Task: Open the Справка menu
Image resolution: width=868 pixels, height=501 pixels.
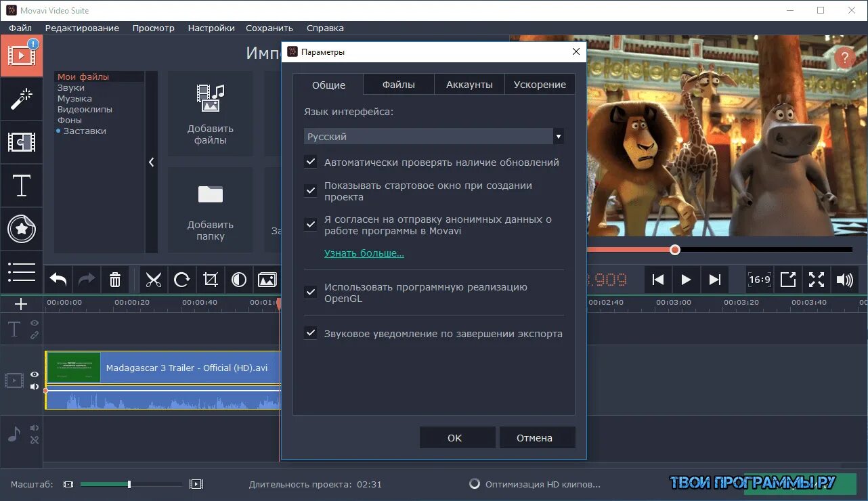Action: (x=325, y=28)
